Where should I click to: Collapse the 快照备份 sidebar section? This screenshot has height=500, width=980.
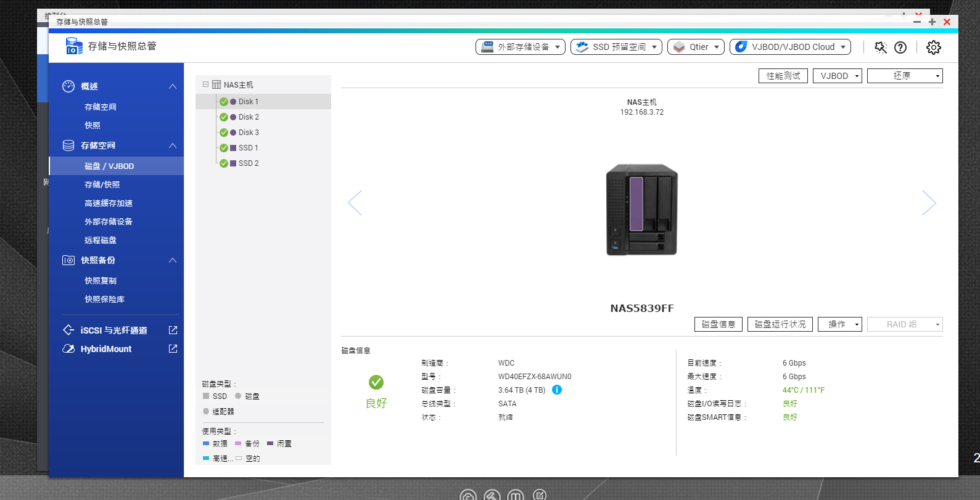pos(173,260)
